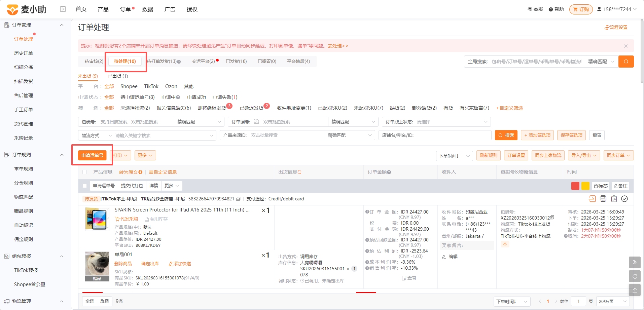Image resolution: width=644 pixels, height=310 pixels.
Task: Copy order number 583226647070934821
Action: click(238, 199)
